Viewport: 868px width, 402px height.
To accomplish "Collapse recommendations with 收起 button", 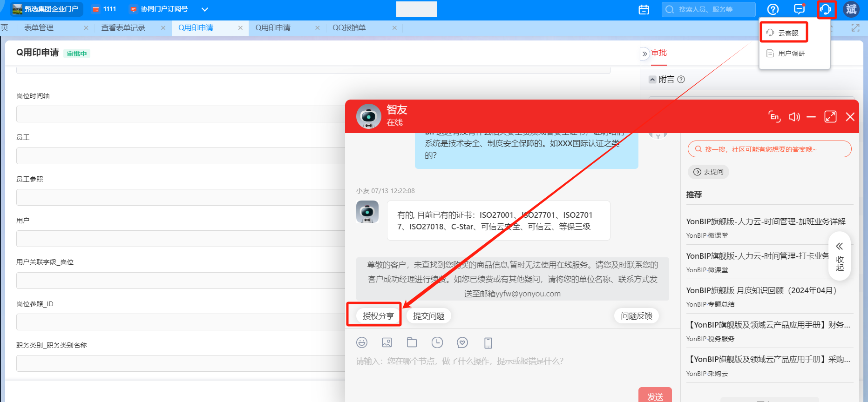I will (840, 256).
